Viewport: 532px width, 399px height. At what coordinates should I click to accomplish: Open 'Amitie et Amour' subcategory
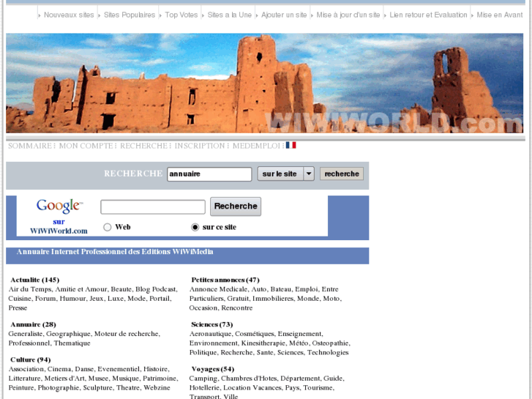point(81,289)
